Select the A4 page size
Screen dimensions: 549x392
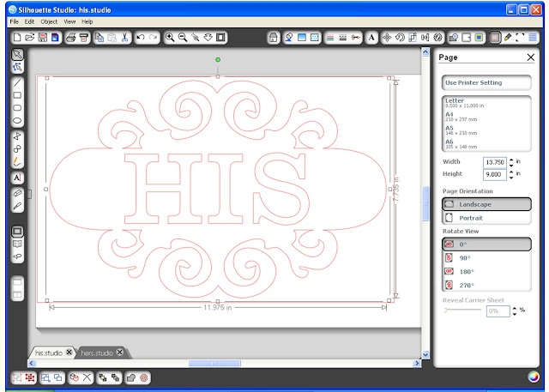click(486, 117)
